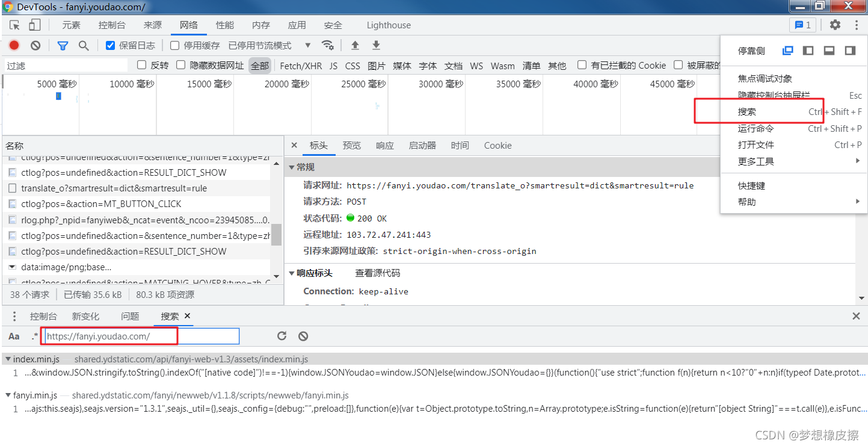Click 查看源代码 link for response headers
Image resolution: width=868 pixels, height=446 pixels.
(377, 273)
